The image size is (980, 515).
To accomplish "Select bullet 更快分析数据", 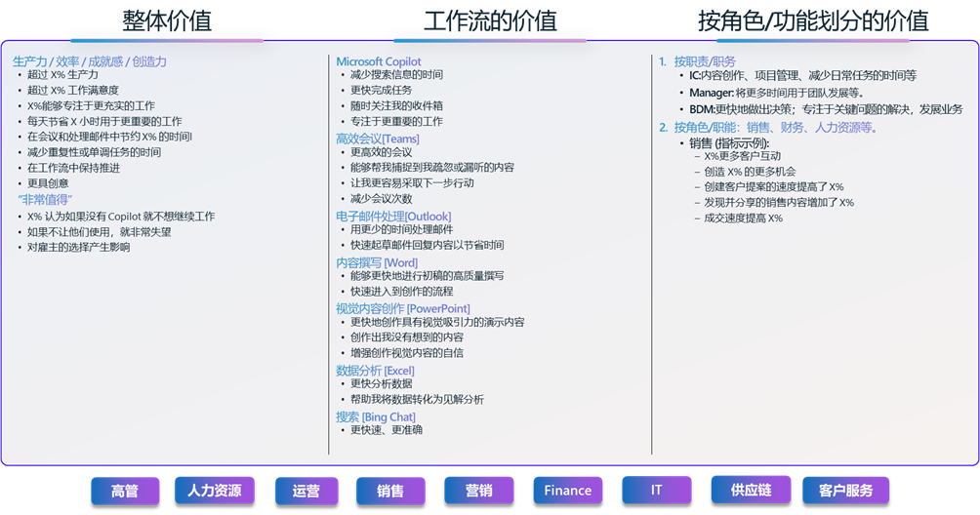I will coord(381,384).
